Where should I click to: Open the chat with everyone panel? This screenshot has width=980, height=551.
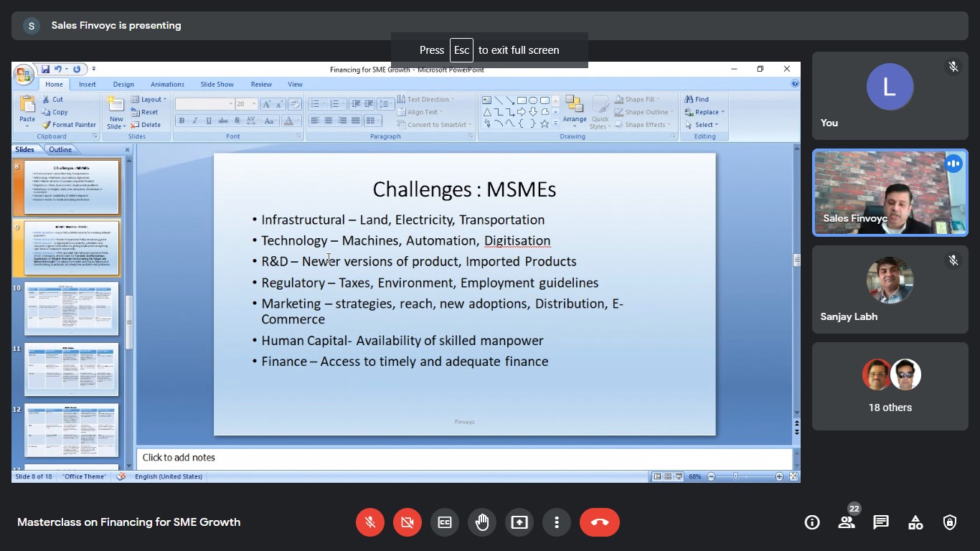[881, 522]
